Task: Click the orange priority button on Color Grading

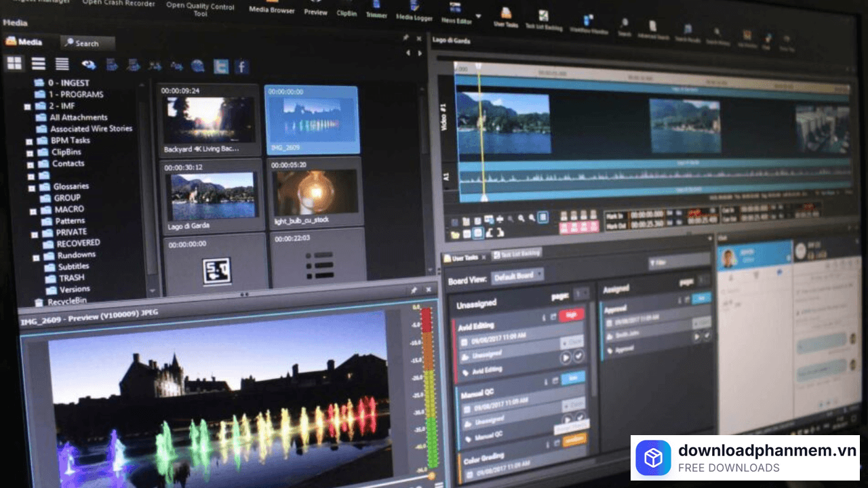Action: [x=575, y=439]
